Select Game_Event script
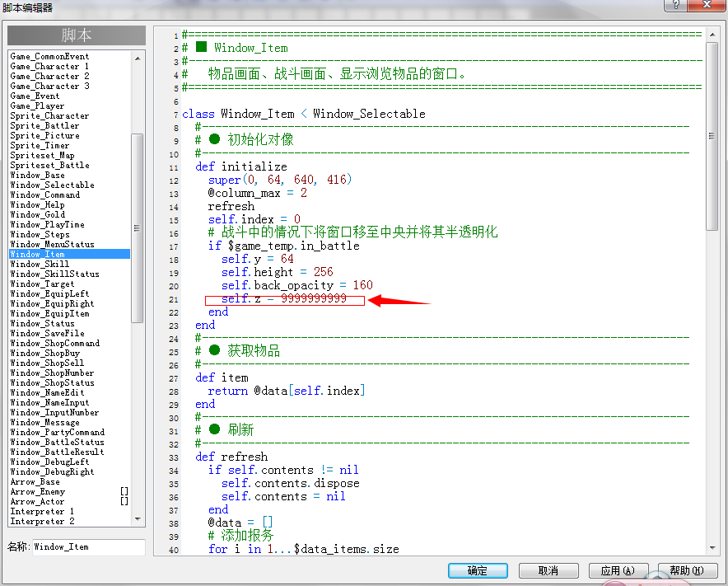 (x=35, y=96)
